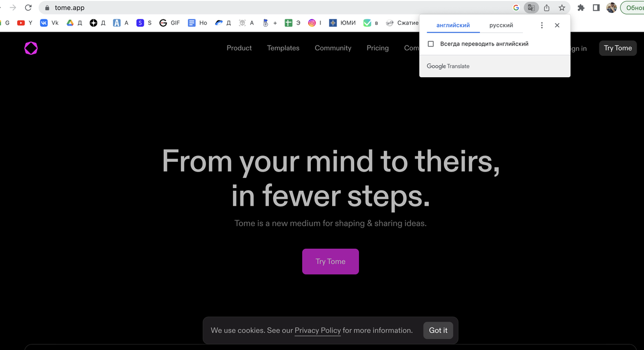Close the Google Translate popup
Image resolution: width=644 pixels, height=350 pixels.
(557, 25)
